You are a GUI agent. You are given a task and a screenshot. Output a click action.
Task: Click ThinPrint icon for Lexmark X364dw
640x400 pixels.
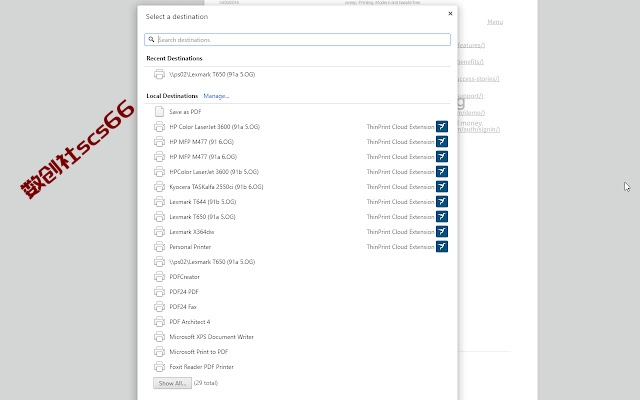click(x=442, y=232)
